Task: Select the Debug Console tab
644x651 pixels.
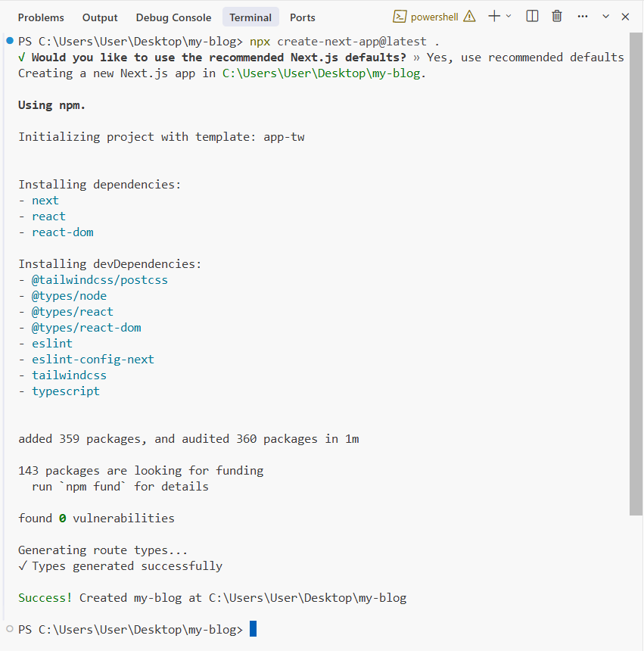Action: tap(173, 17)
